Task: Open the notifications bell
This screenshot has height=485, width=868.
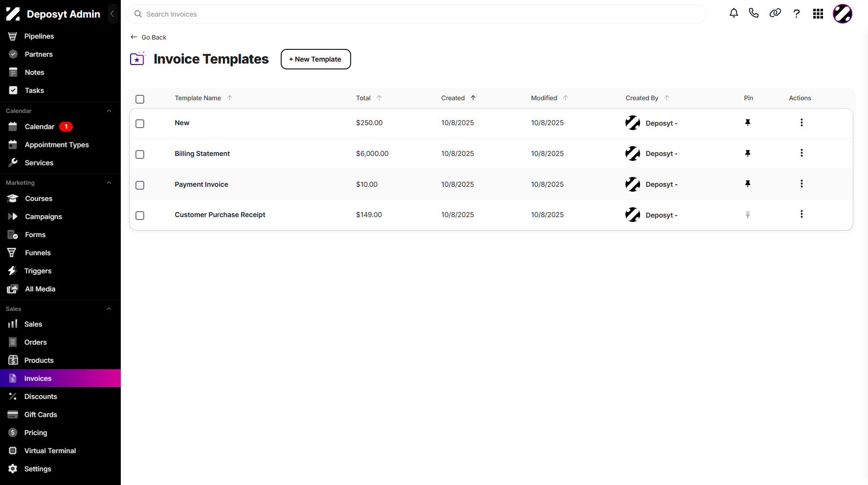Action: [734, 13]
